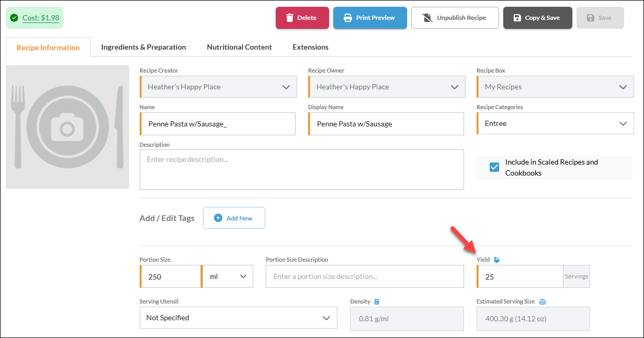Screen dimensions: 644x338
Task: Click the recipe photo placeholder camera image
Action: tap(67, 127)
